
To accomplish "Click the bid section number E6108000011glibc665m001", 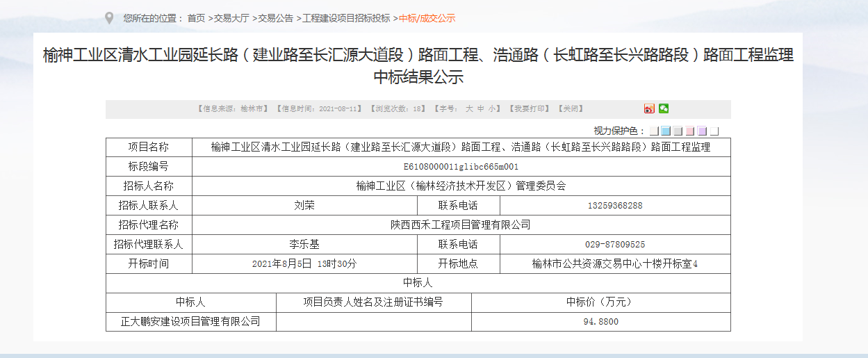I will click(x=461, y=167).
